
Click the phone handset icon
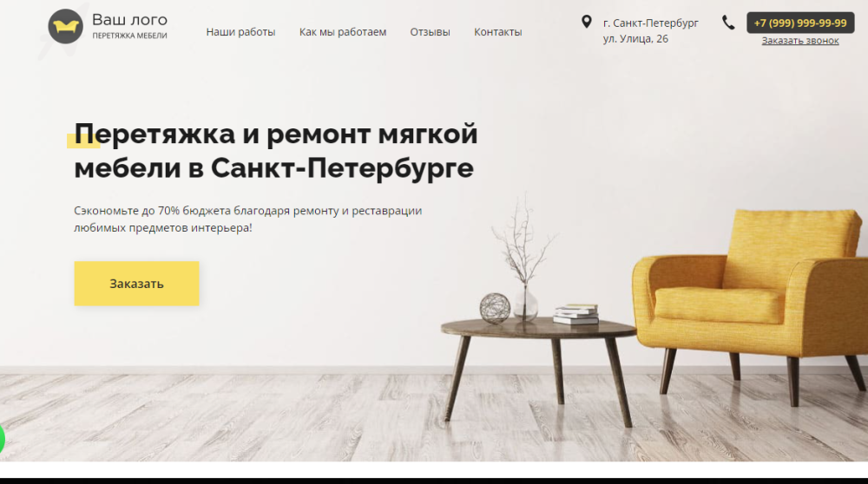click(728, 23)
